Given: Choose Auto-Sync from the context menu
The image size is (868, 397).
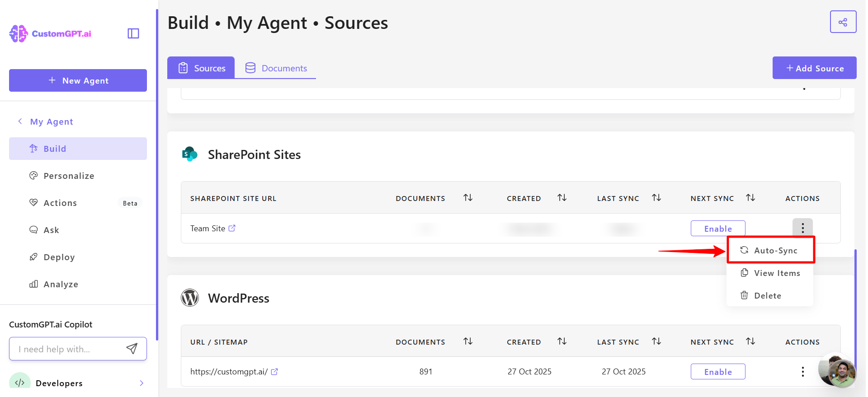Looking at the screenshot, I should (775, 250).
